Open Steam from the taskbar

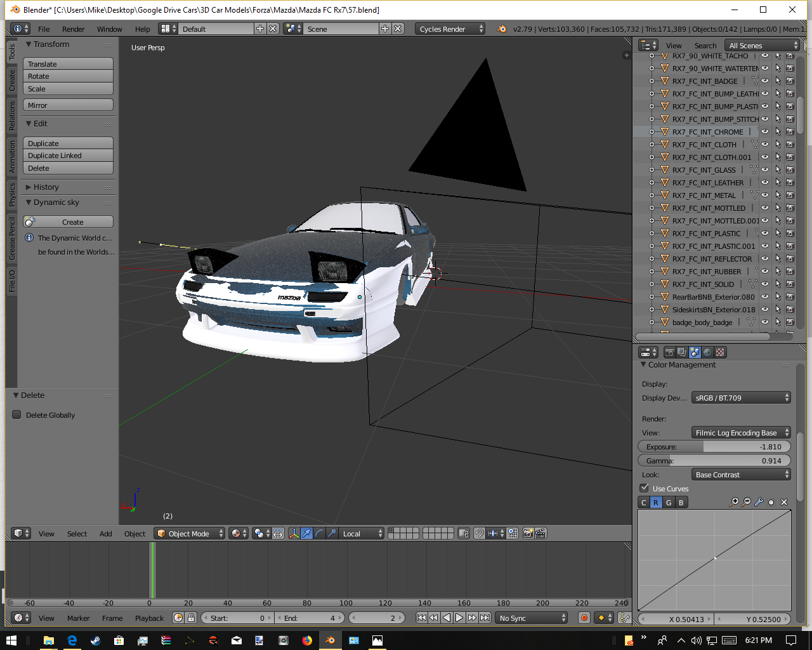[95, 640]
